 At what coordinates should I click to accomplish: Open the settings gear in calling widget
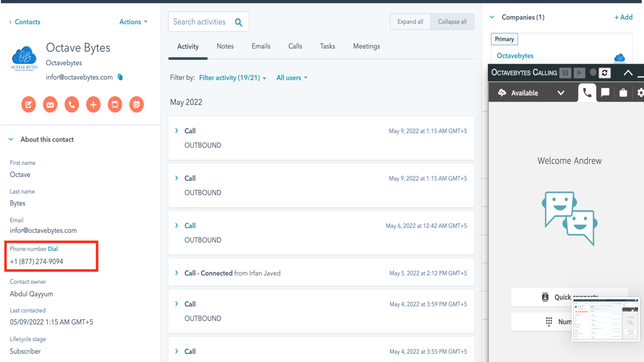coord(640,93)
